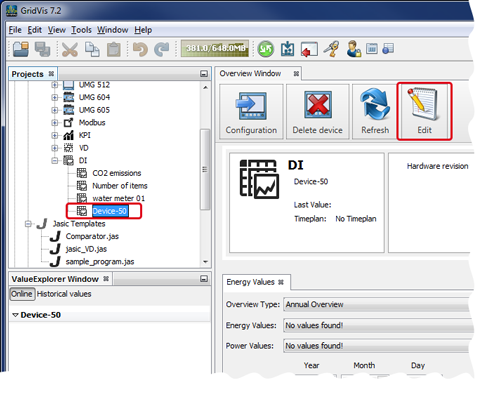The width and height of the screenshot is (500, 398).
Task: Click the keys icon in toolbar
Action: point(331,49)
